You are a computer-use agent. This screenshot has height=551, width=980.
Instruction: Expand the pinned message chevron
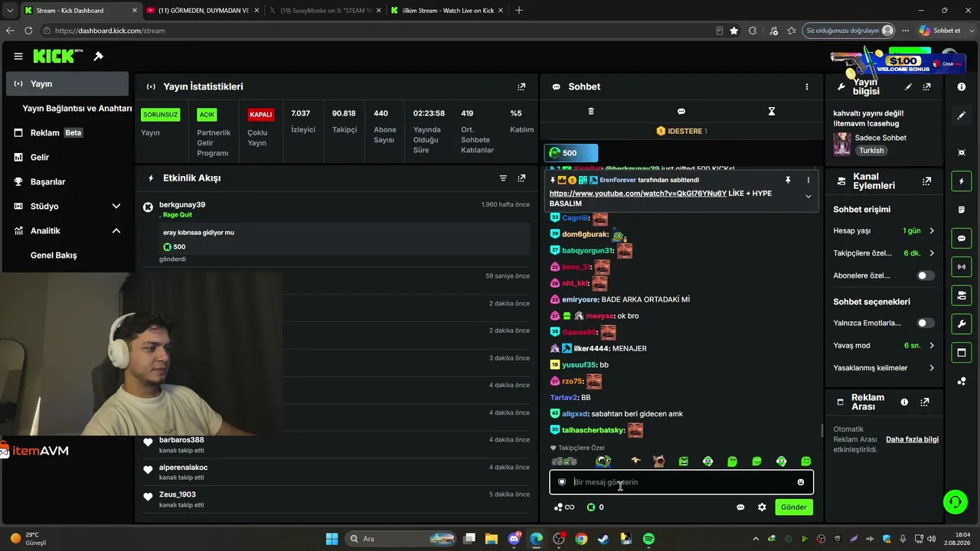(808, 197)
